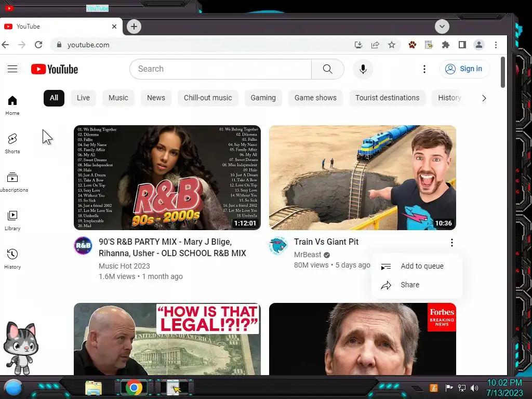Open MrBeast channel name link
This screenshot has width=532, height=399.
308,255
